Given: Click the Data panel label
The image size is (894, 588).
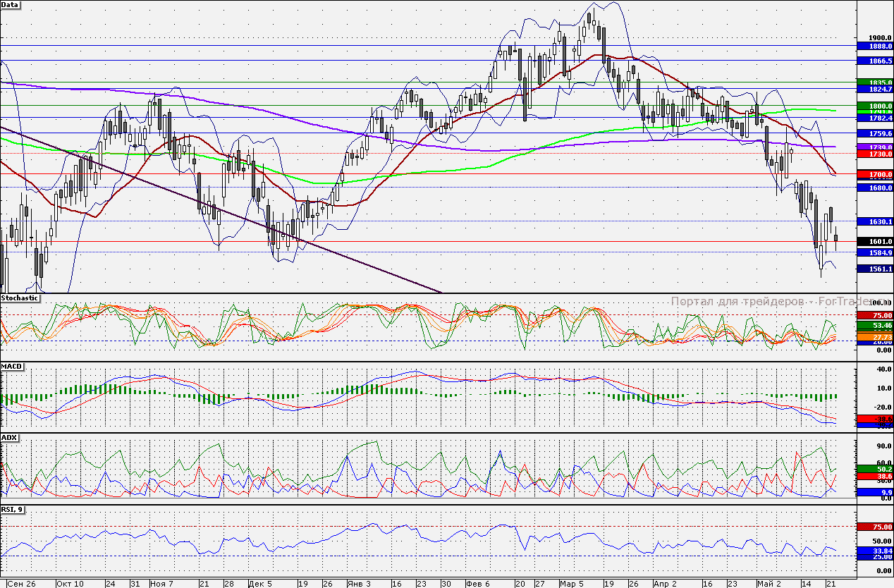Looking at the screenshot, I should pyautogui.click(x=11, y=4).
